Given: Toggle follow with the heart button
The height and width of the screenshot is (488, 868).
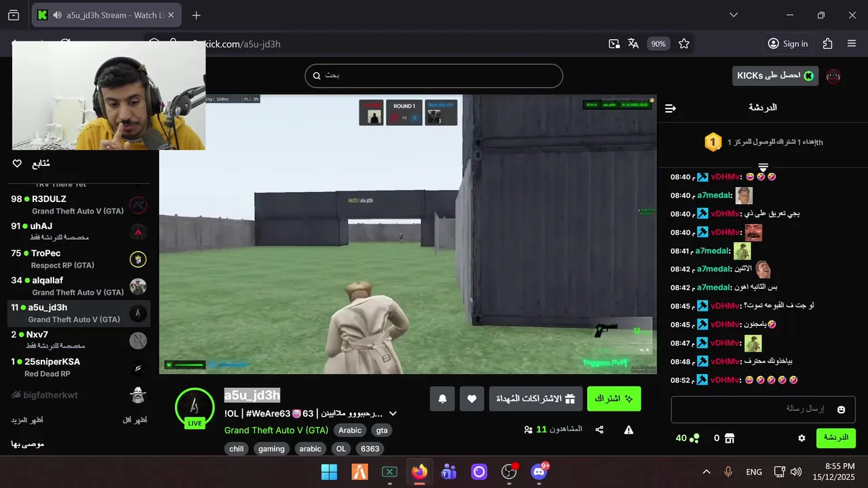Looking at the screenshot, I should 472,399.
